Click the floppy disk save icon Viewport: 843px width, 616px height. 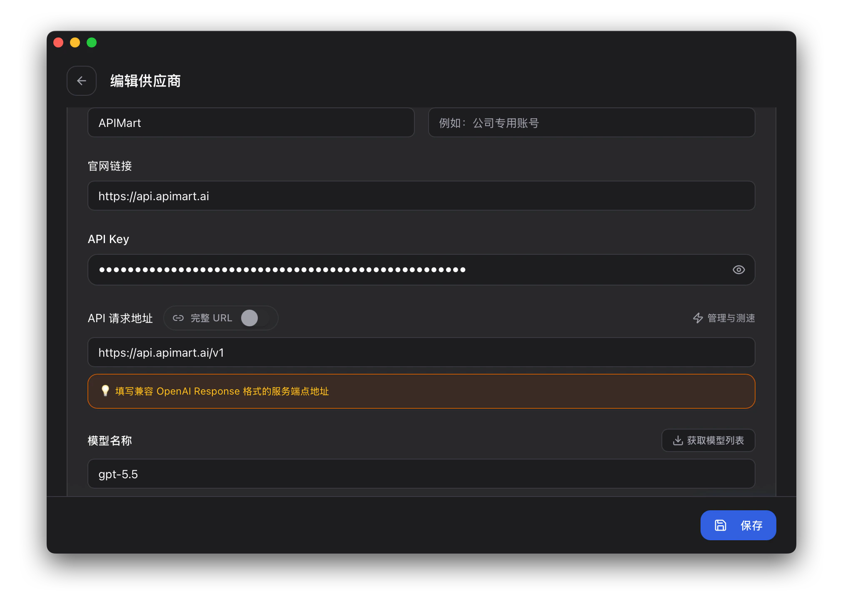tap(721, 525)
